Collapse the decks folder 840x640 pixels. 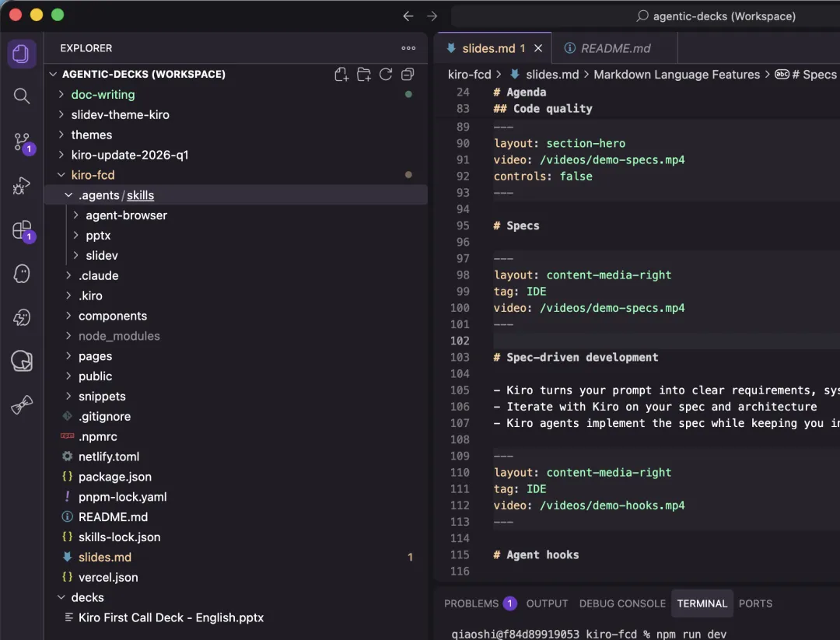61,597
